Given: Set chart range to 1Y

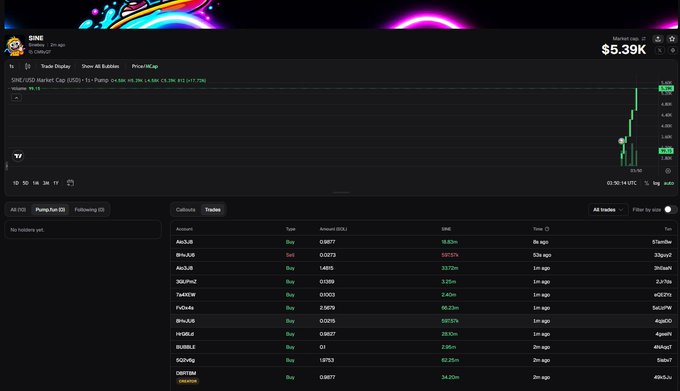Looking at the screenshot, I should (56, 183).
